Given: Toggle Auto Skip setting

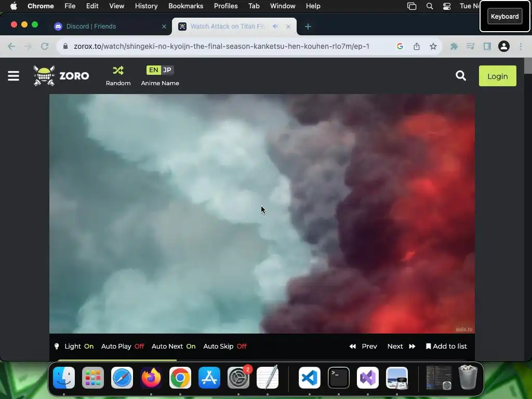Looking at the screenshot, I should pyautogui.click(x=225, y=347).
